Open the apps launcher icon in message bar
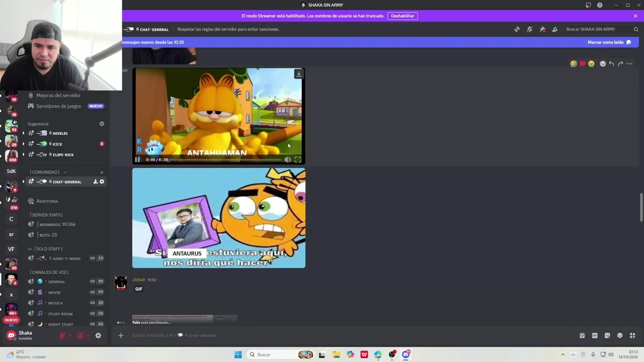This screenshot has width=644, height=362. (632, 335)
